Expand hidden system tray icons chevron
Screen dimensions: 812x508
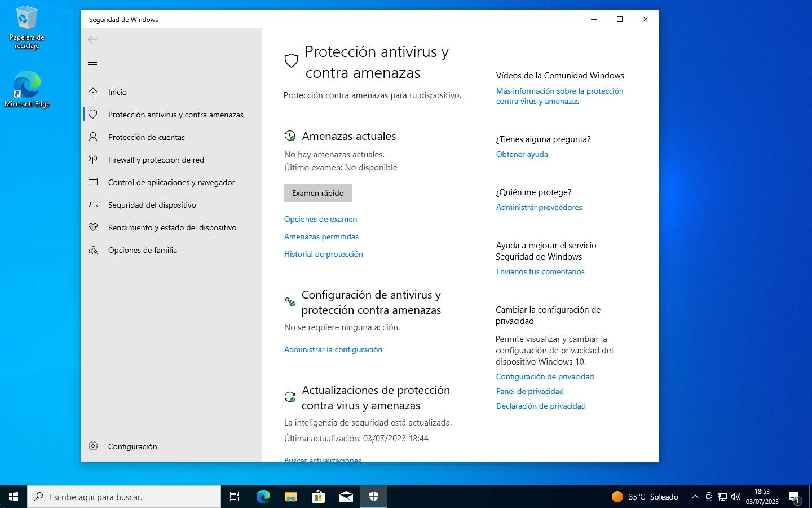695,497
